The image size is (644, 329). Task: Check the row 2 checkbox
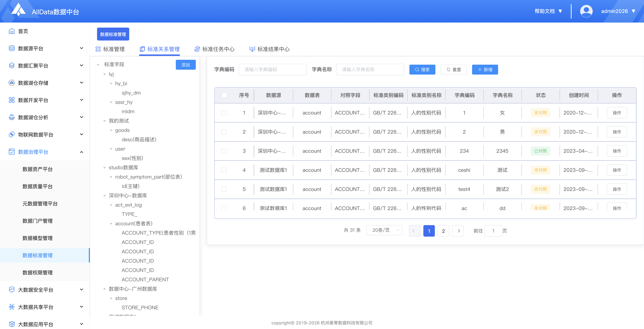(x=224, y=132)
